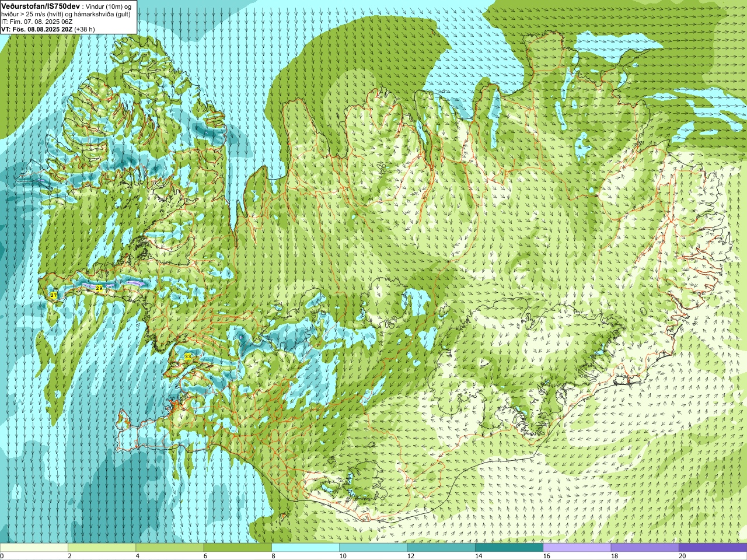The height and width of the screenshot is (560, 747).
Task: Click the legend scale number 2
Action: (69, 556)
